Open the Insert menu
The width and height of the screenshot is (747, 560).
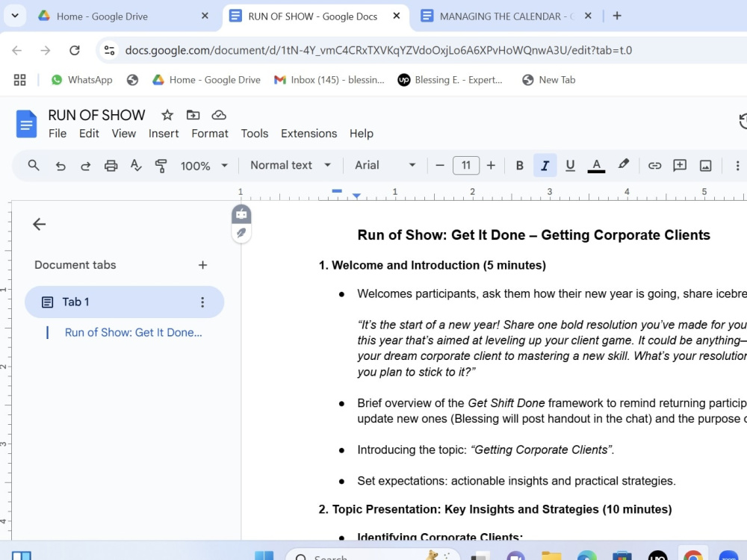(164, 134)
